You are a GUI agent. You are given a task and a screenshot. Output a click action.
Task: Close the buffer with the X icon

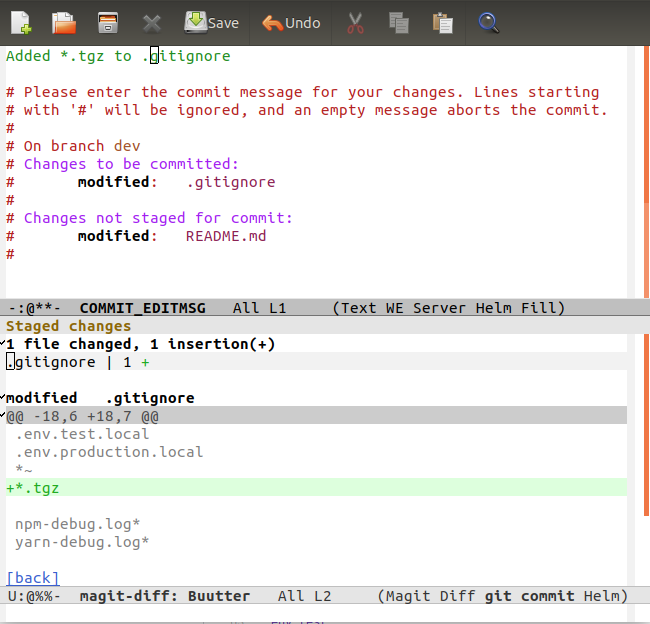pos(152,22)
